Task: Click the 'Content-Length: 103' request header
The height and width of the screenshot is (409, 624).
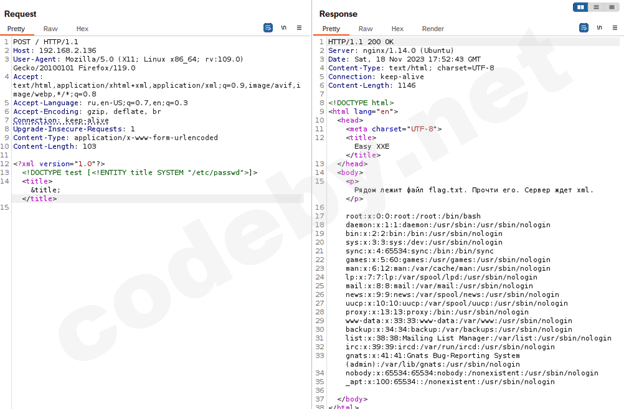Action: 55,147
